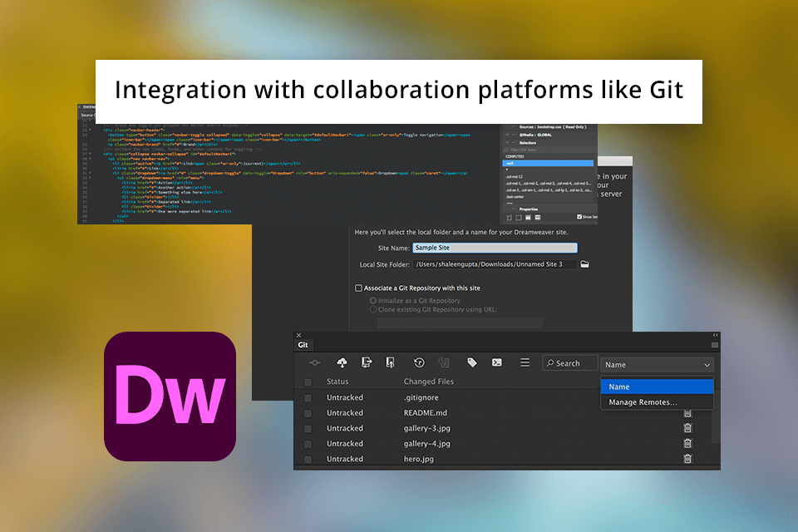The width and height of the screenshot is (798, 532).
Task: Click the Git Push icon
Action: 391,362
